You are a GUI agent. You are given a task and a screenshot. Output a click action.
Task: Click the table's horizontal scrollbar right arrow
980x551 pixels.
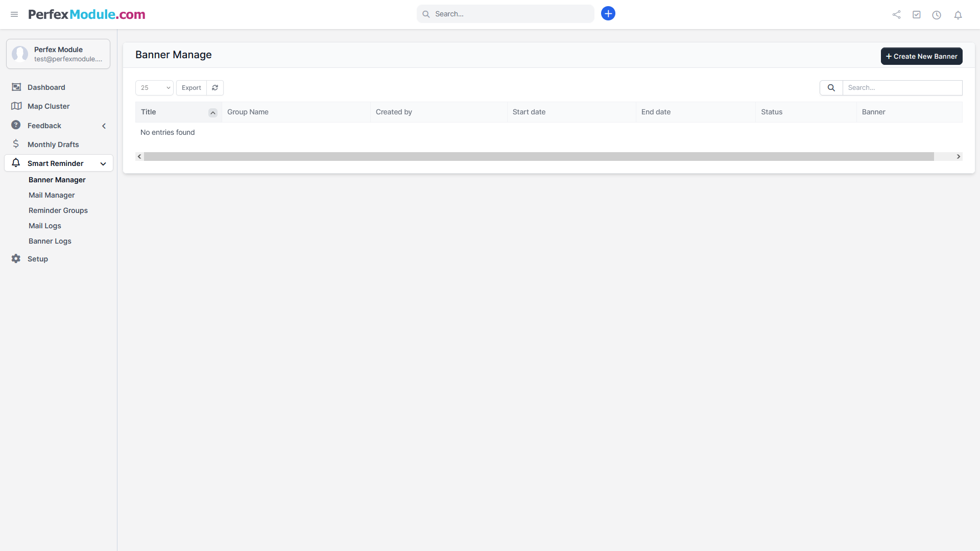click(958, 157)
